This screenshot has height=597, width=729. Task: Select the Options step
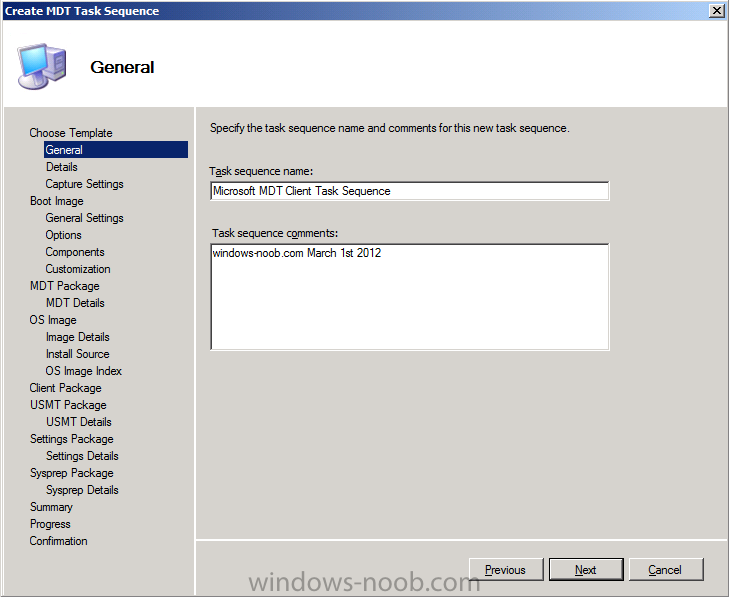tap(63, 235)
